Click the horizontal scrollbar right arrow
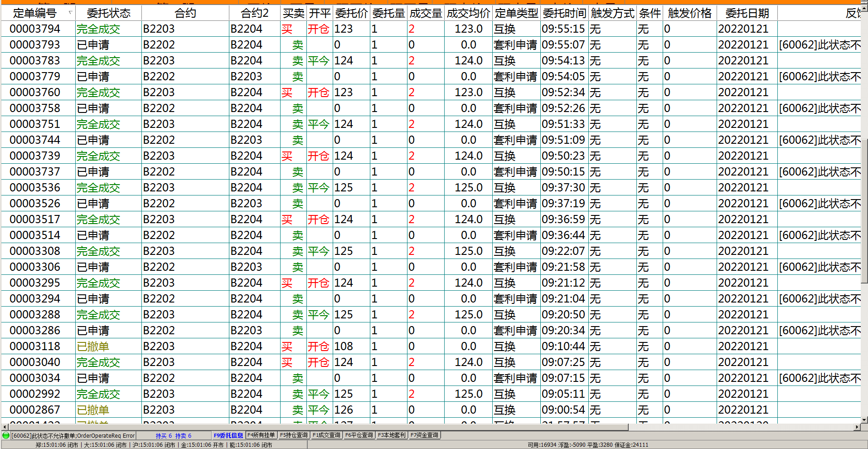Screen dimensions: 868x449 [857, 427]
